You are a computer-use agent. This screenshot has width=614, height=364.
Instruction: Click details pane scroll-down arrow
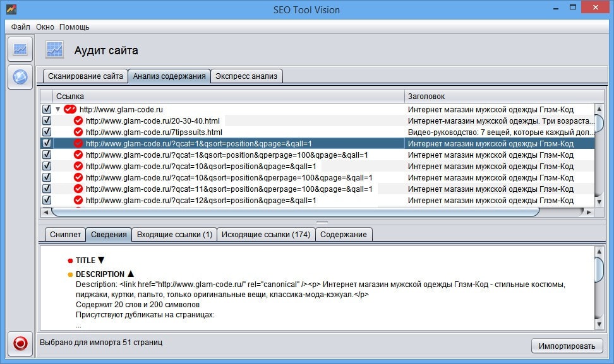coord(599,324)
